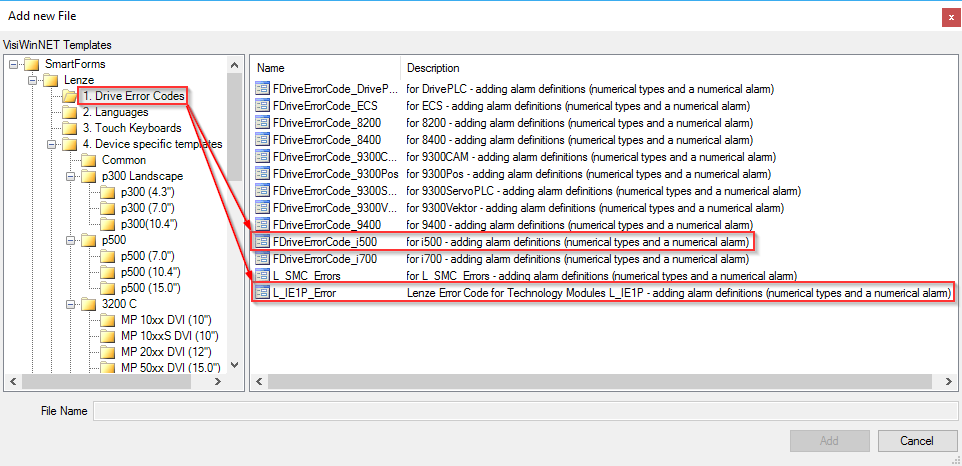Click the FDriveErrorCode_i500 file icon
The image size is (962, 466).
[x=262, y=242]
